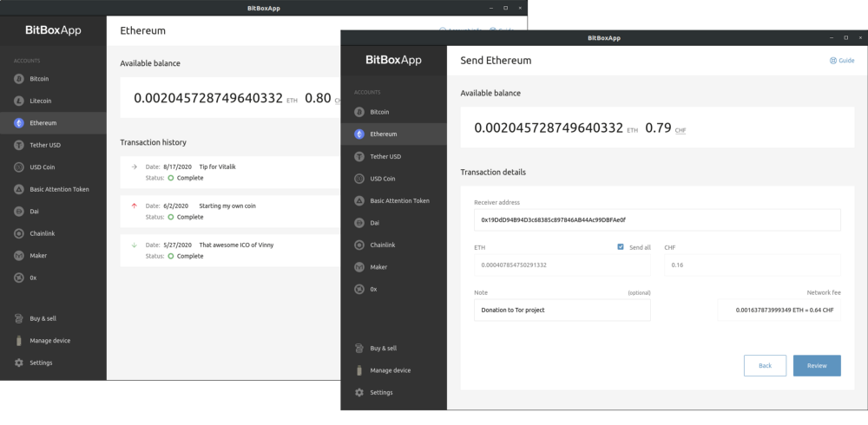Click Tether USD icon in Send Ethereum window
Screen dimensions: 868x425
(359, 157)
